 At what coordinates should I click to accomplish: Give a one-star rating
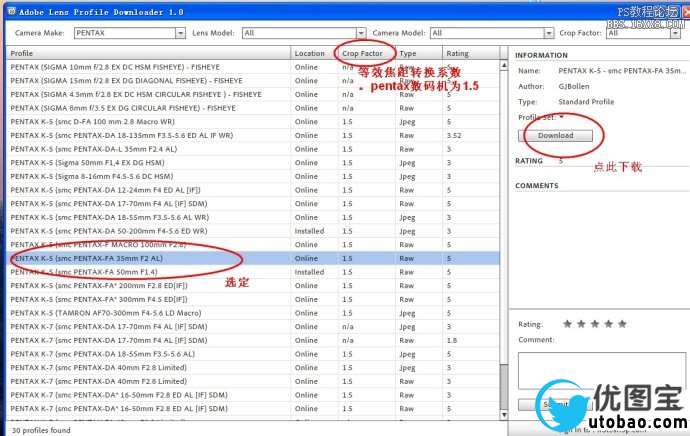567,324
